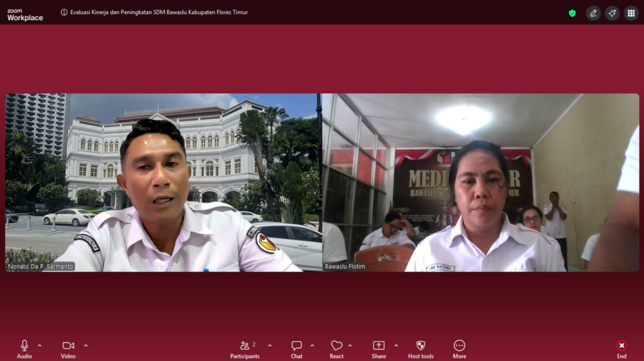Expand the Chat options chevron

312,345
